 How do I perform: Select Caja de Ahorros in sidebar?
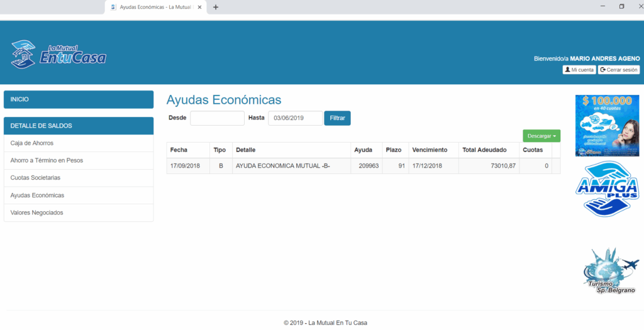click(79, 143)
